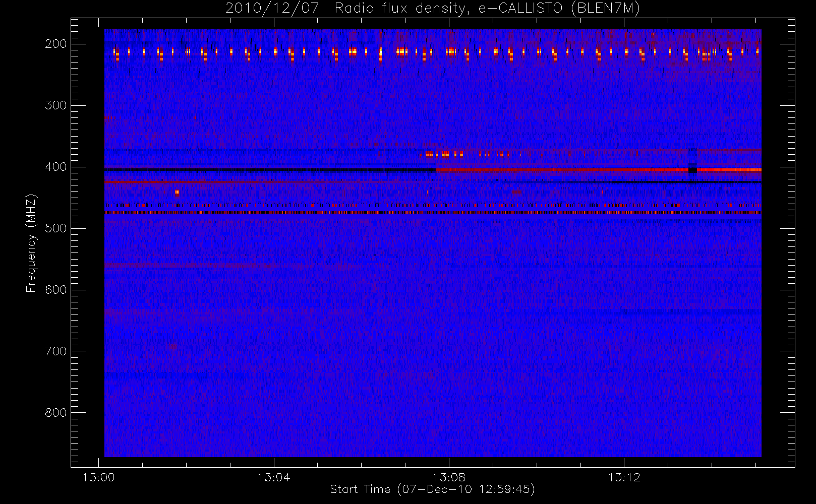Click the 13:00 time tick label
This screenshot has width=816, height=504.
99,477
